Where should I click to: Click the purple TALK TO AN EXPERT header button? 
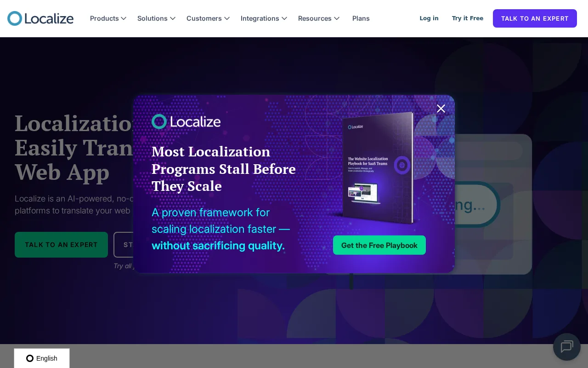point(535,18)
